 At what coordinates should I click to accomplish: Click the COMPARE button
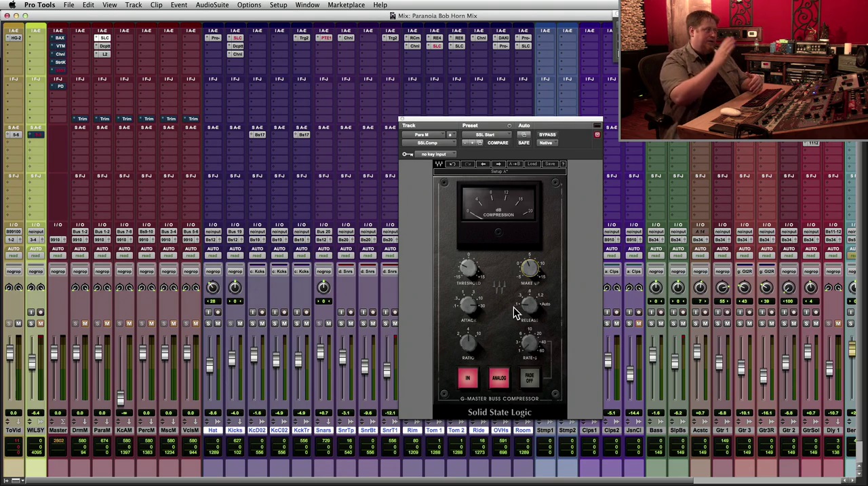[498, 143]
